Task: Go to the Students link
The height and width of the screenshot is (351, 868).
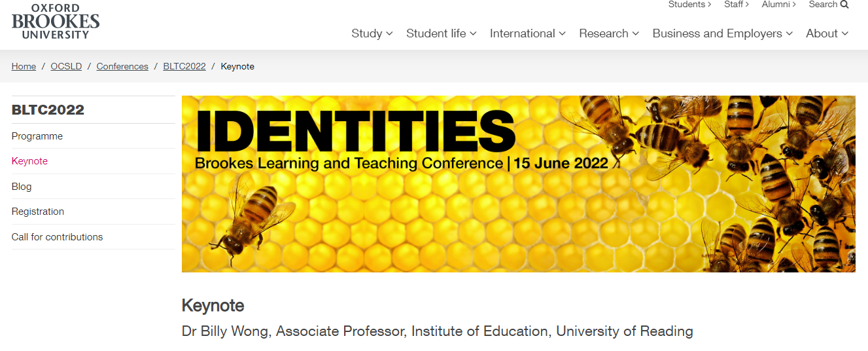Action: 689,5
